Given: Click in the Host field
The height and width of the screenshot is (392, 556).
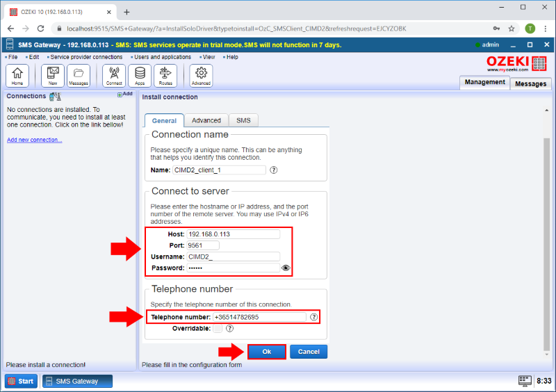Looking at the screenshot, I should (x=234, y=234).
